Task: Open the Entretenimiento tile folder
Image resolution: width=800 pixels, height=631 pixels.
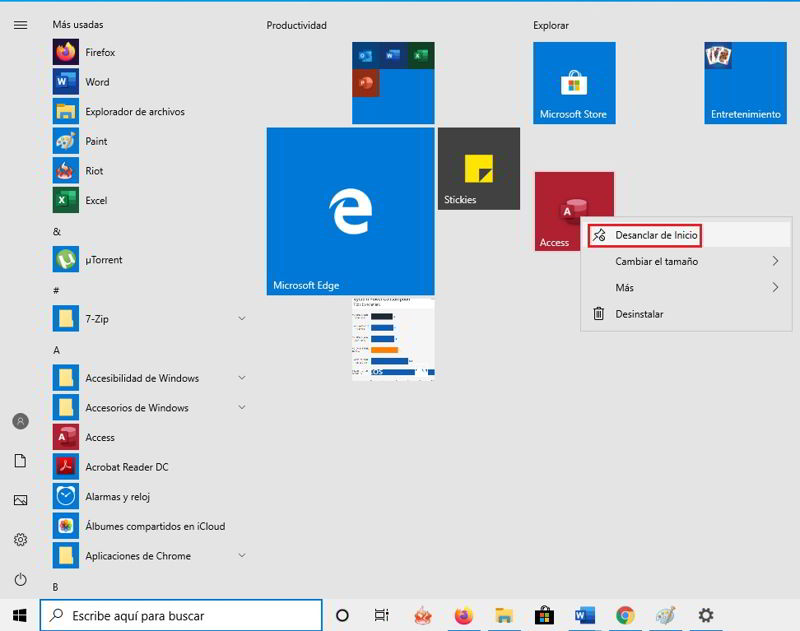Action: pos(745,83)
